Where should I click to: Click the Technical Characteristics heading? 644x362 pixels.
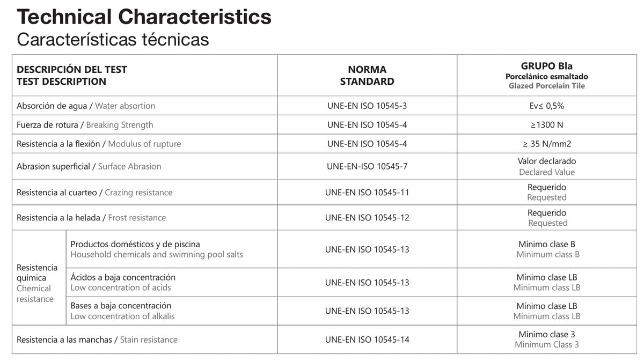coord(144,17)
